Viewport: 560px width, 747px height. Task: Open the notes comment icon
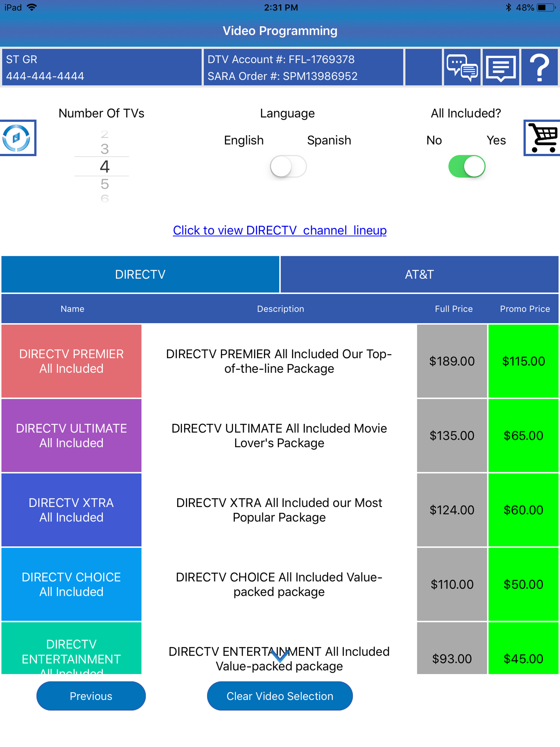click(501, 67)
